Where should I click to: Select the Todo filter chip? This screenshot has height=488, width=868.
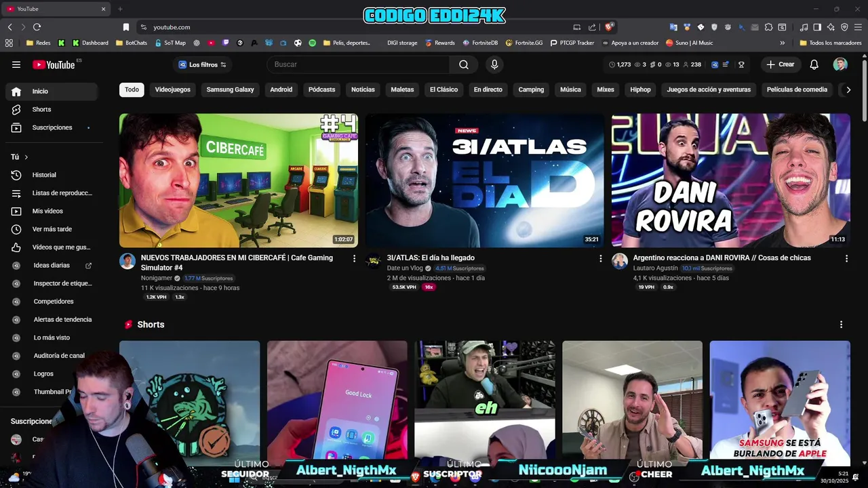[x=132, y=89]
